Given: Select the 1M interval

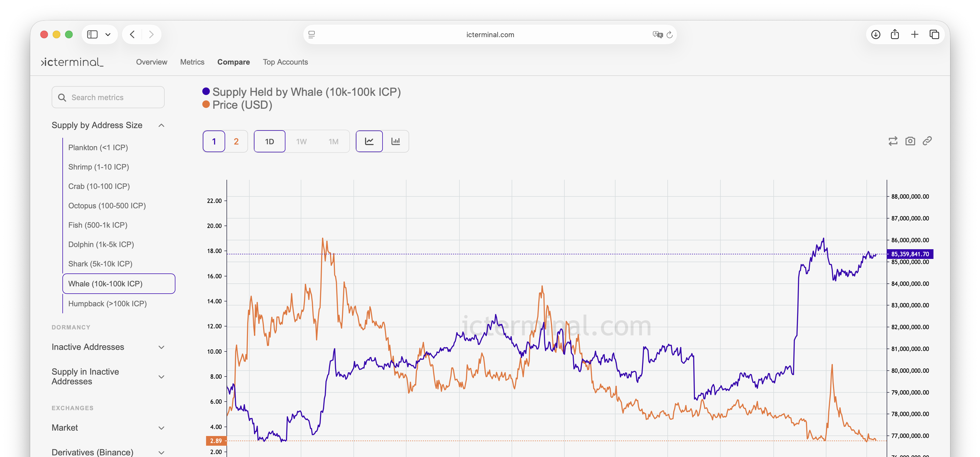Looking at the screenshot, I should tap(333, 142).
